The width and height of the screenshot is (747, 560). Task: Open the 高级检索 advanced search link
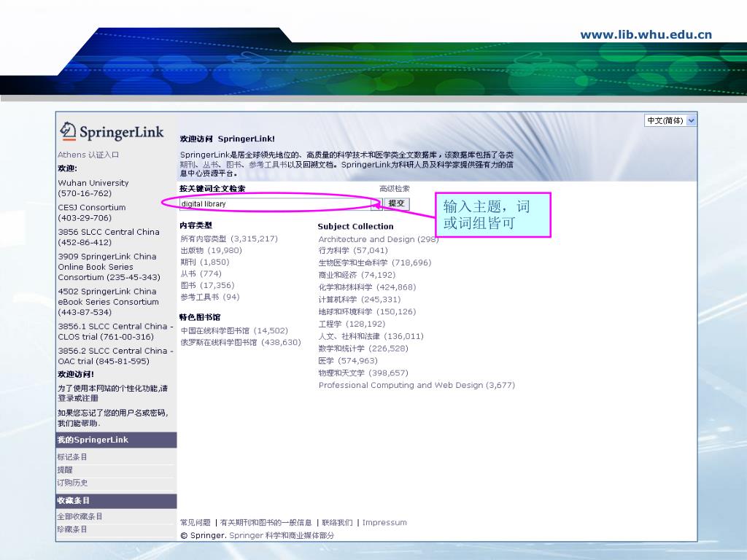click(395, 189)
